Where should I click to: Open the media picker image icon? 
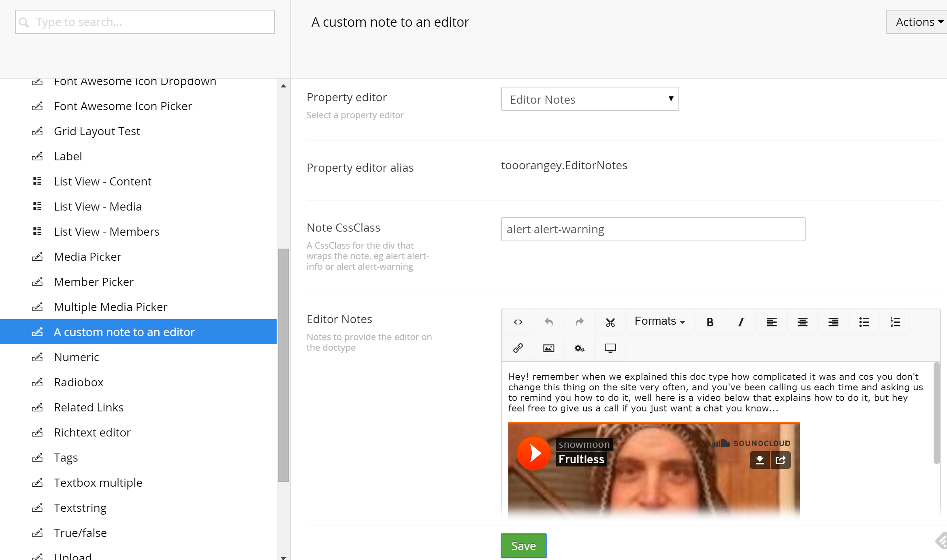(549, 348)
